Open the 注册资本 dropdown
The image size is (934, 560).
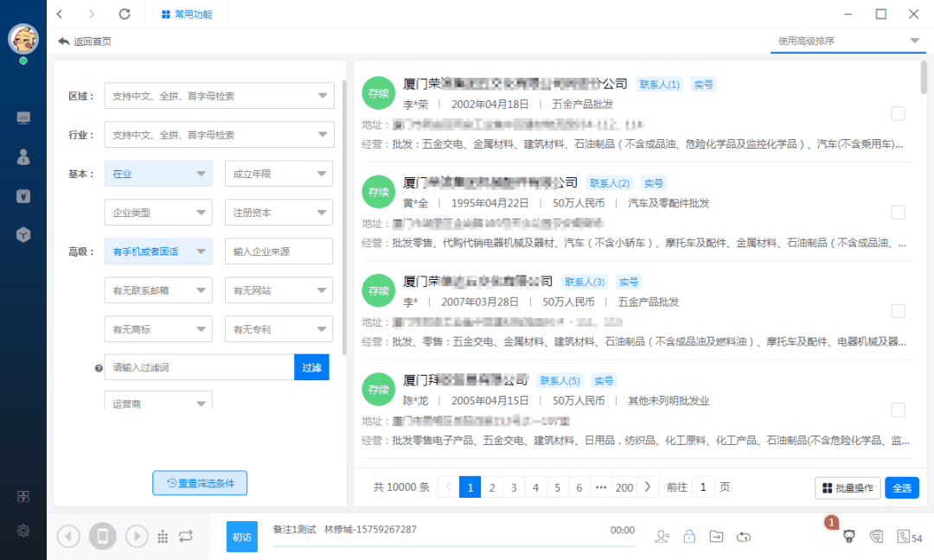pyautogui.click(x=278, y=213)
